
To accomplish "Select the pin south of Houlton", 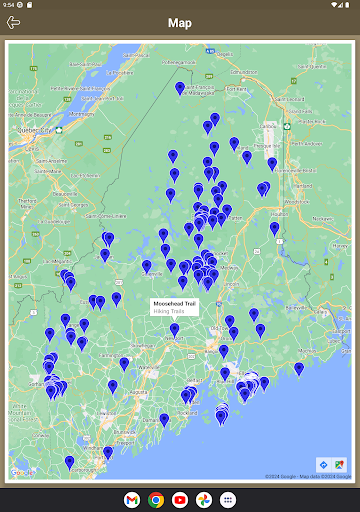I will [x=275, y=229].
